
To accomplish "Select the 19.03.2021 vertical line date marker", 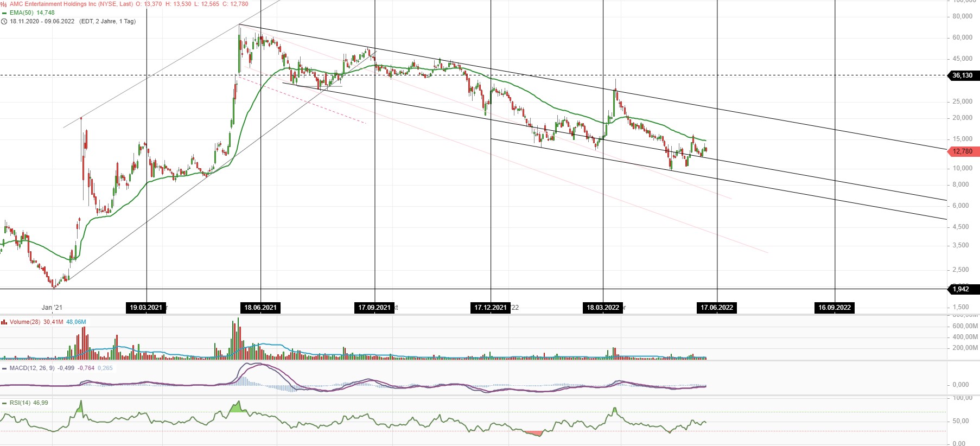I will pos(146,308).
